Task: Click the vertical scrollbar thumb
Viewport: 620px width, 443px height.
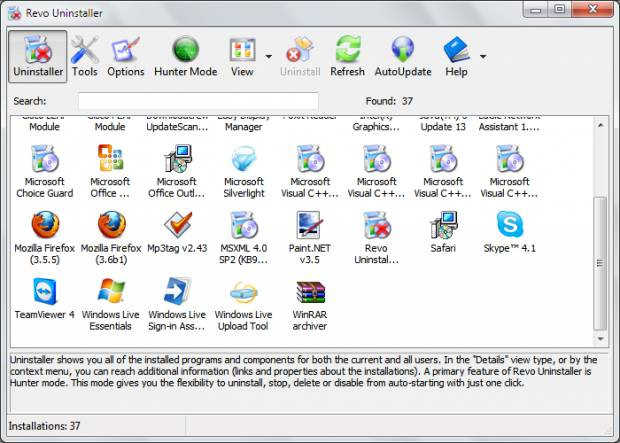Action: 600,263
